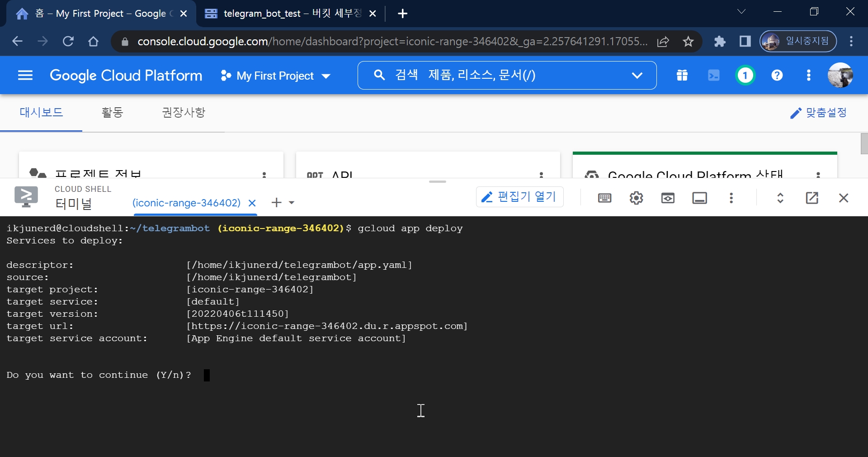
Task: Open the Cloud Shell web preview icon
Action: (668, 198)
